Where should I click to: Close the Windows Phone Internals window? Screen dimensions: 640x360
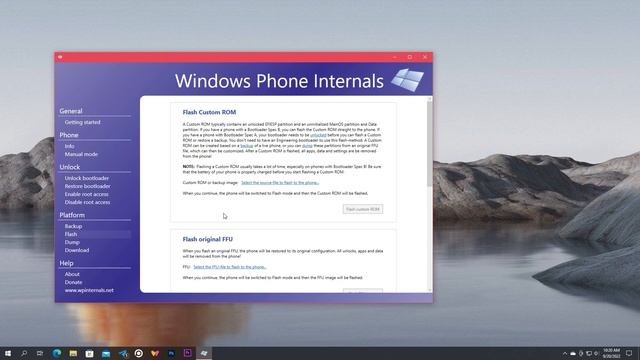pos(425,57)
